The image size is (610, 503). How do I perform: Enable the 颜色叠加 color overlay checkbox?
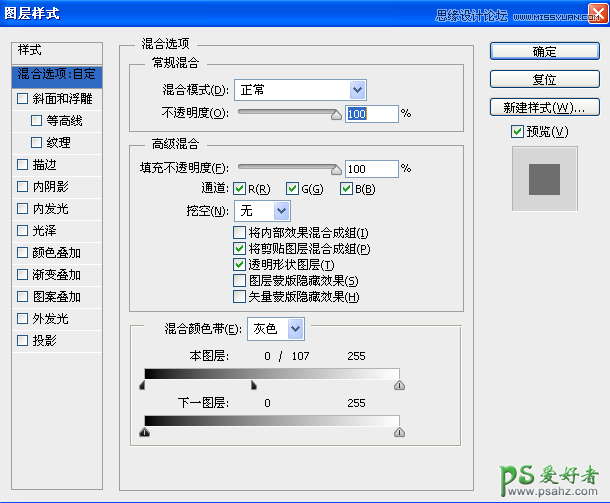[x=23, y=253]
